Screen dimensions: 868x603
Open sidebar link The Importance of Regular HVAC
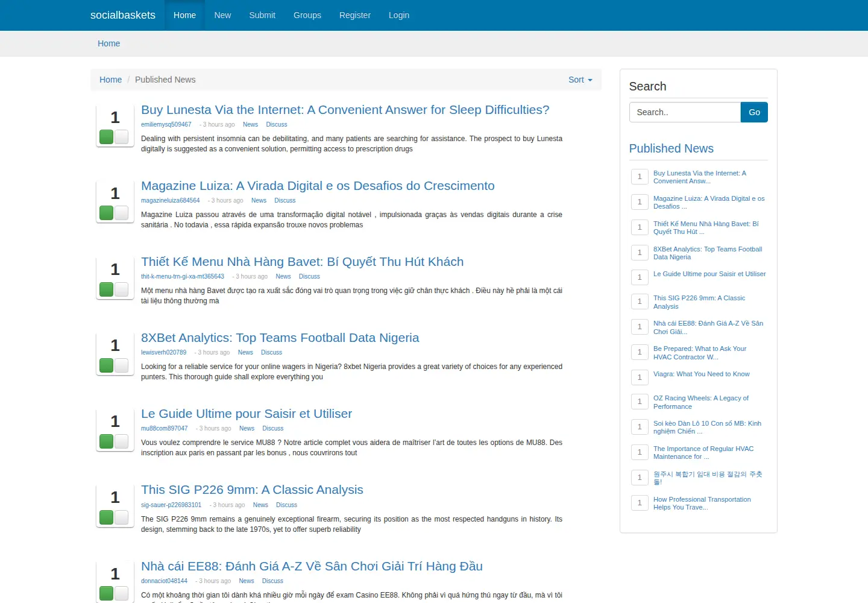pyautogui.click(x=703, y=453)
